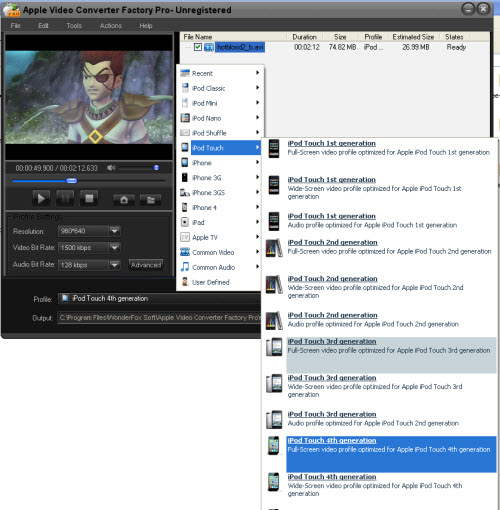Open the Video Bit Rate dropdown
The width and height of the screenshot is (500, 510).
89,248
